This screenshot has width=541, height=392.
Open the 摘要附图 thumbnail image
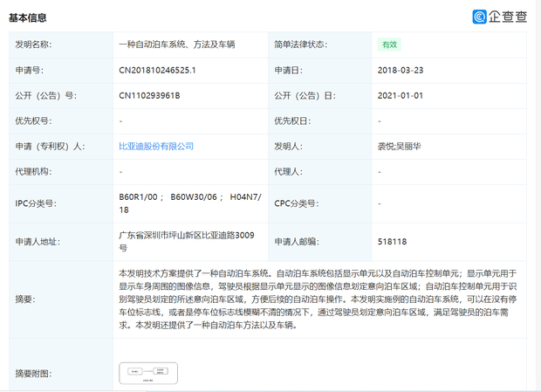(148, 373)
